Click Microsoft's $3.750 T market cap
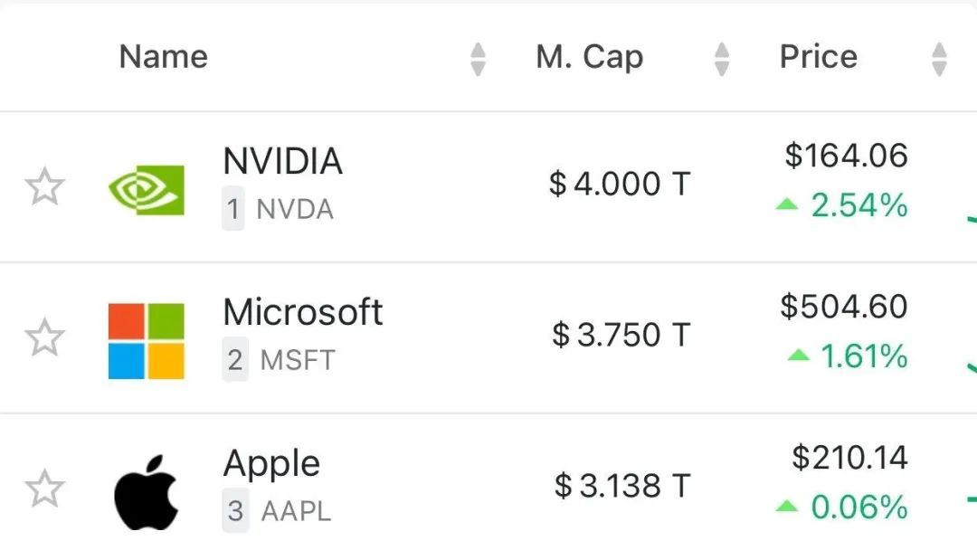The image size is (977, 560). [x=621, y=335]
